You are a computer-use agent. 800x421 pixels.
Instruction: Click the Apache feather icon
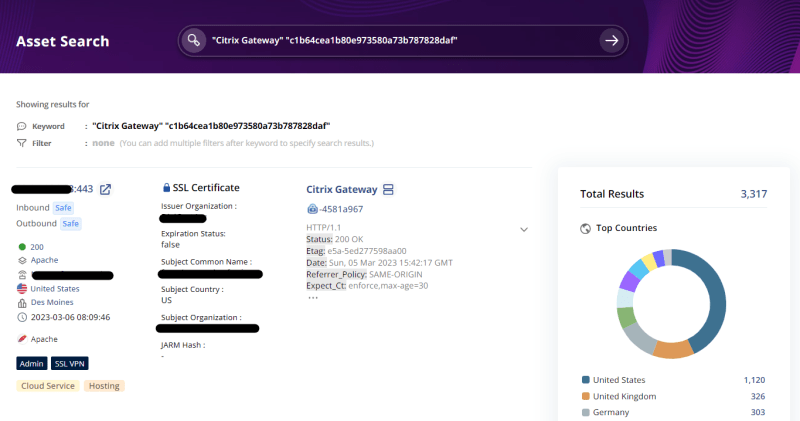[22, 339]
